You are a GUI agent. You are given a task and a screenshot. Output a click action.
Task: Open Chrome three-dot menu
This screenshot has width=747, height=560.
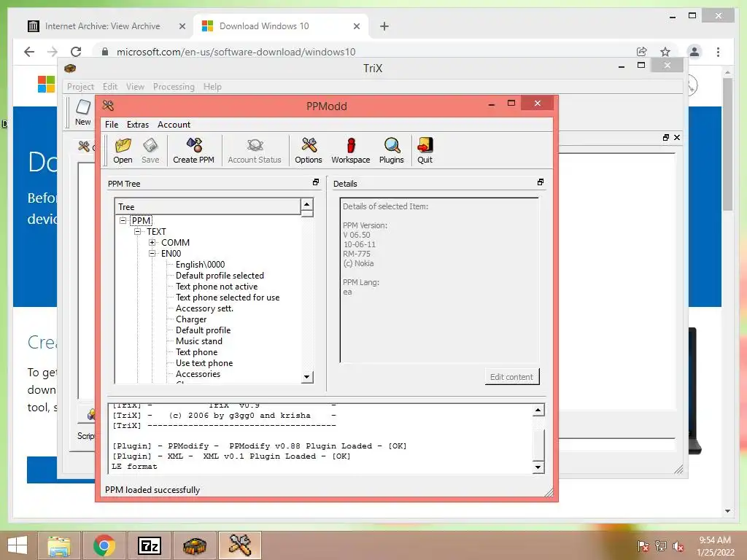[x=718, y=52]
